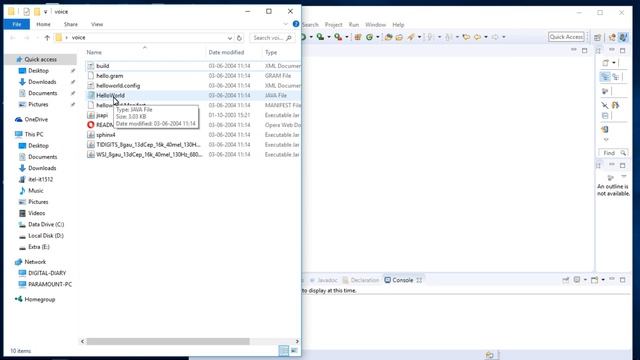Open Explorer help with the blue question icon

296,24
